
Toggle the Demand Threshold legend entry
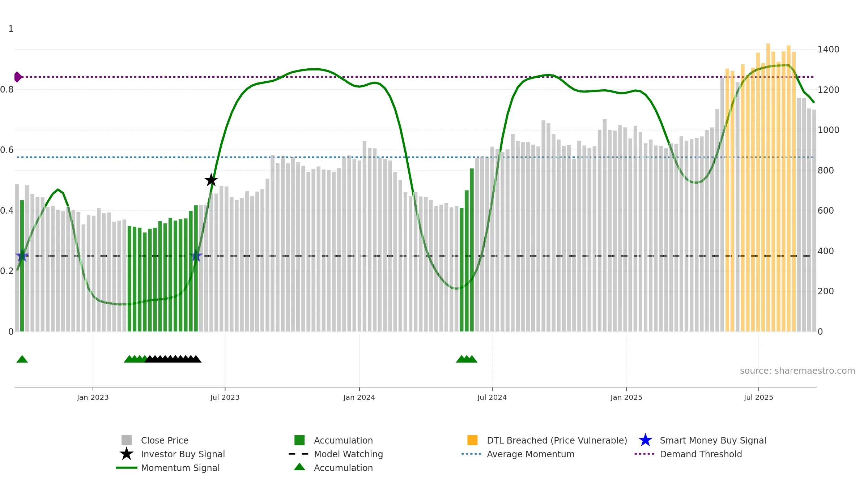(x=701, y=454)
